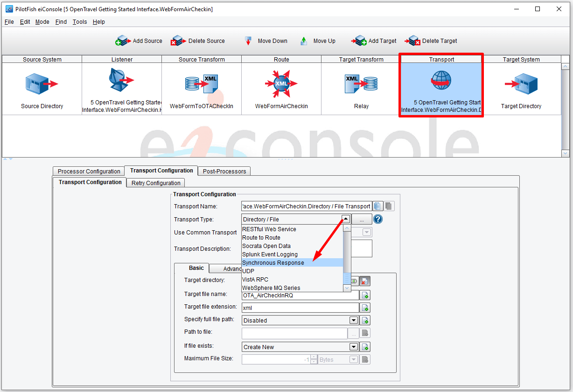The height and width of the screenshot is (392, 573).
Task: Click the stage panel scrollbar up arrow
Action: pos(566,67)
